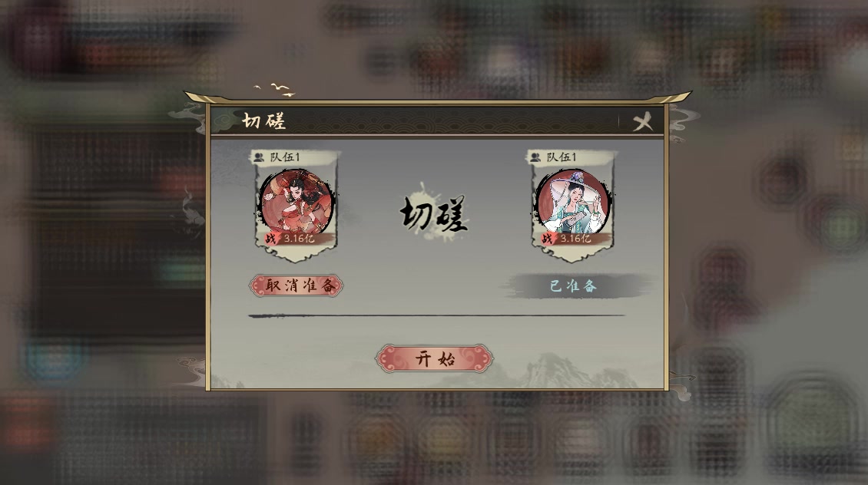
Task: Click the red warrior's 3.16亿 power value
Action: tap(300, 239)
